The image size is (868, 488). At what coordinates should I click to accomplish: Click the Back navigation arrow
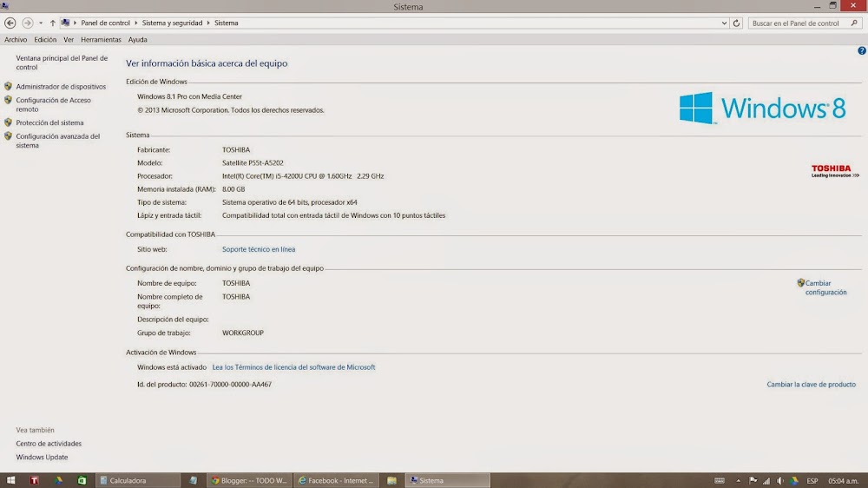pos(10,23)
